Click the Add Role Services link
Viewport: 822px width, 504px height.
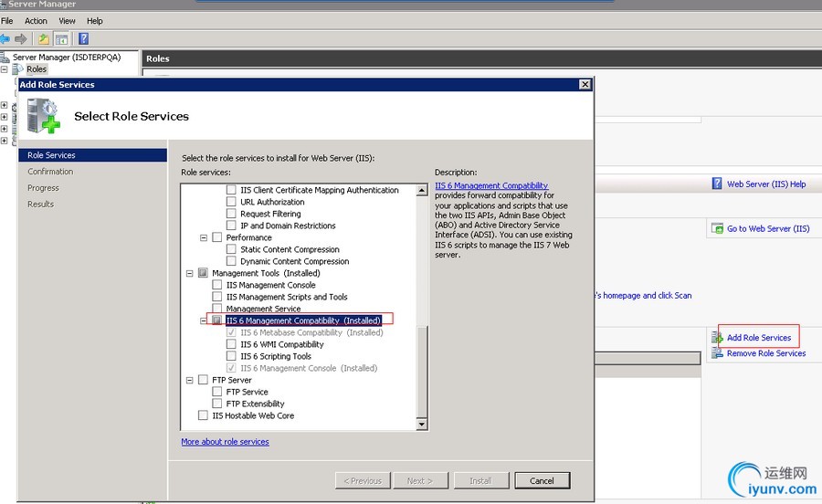point(759,338)
